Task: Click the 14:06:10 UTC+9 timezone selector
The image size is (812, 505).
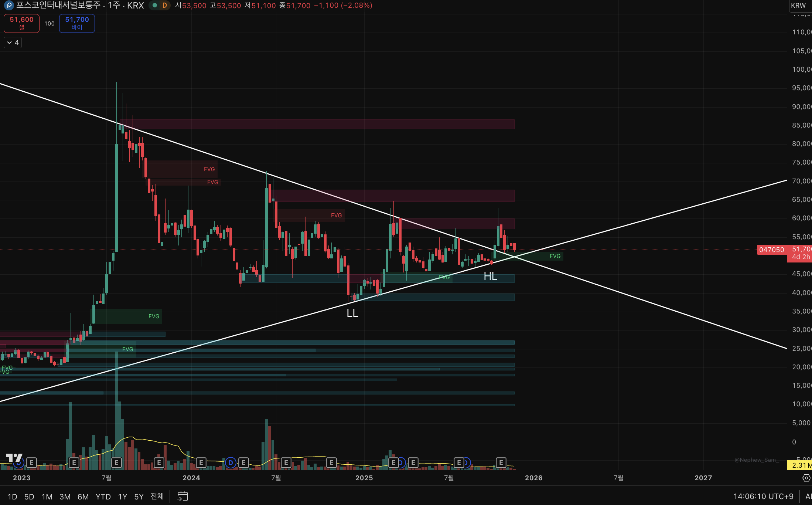Action: pos(763,496)
